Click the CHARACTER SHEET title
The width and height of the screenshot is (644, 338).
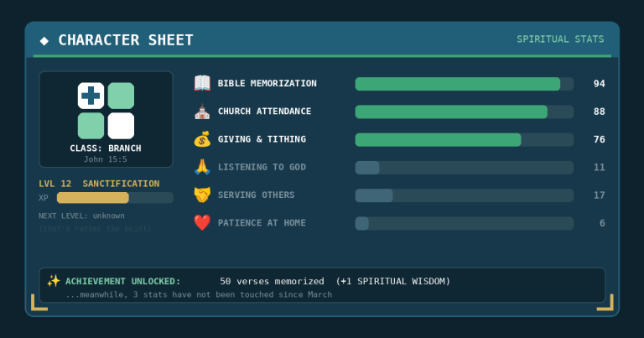126,40
